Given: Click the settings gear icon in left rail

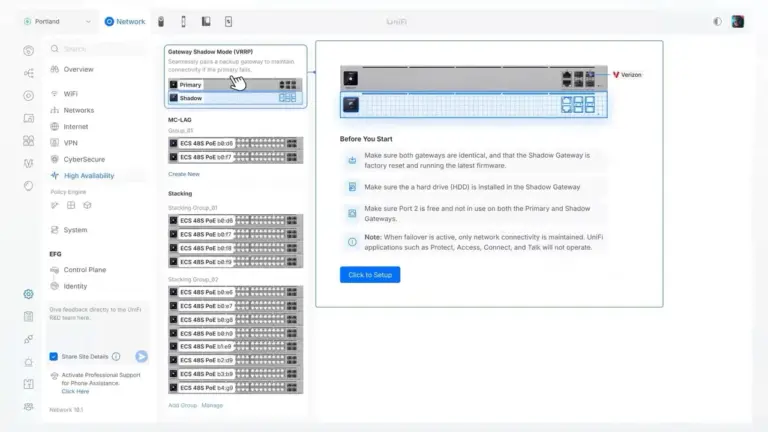Looking at the screenshot, I should tap(28, 294).
